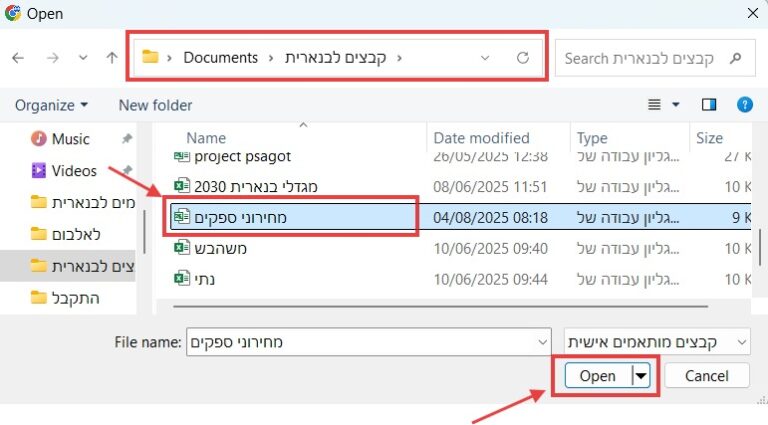This screenshot has width=768, height=425.
Task: Open the Help question mark icon
Action: (744, 104)
